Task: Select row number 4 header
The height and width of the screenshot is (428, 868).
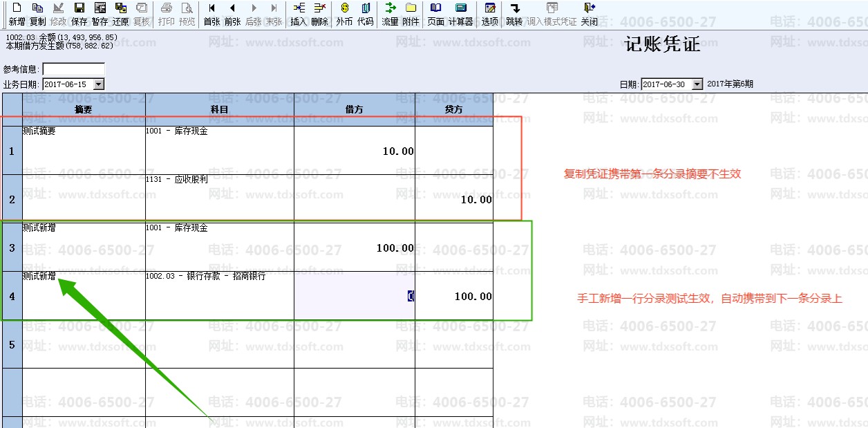Action: (12, 296)
